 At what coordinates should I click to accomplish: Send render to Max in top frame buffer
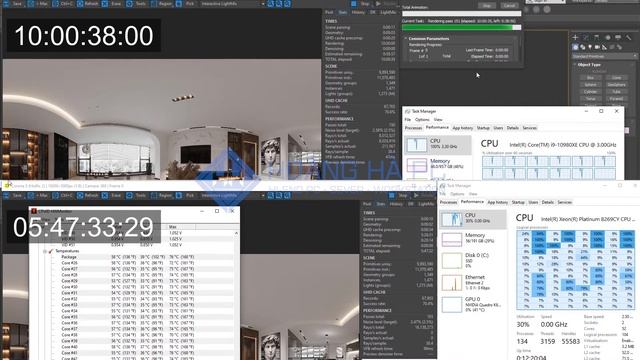pos(38,4)
